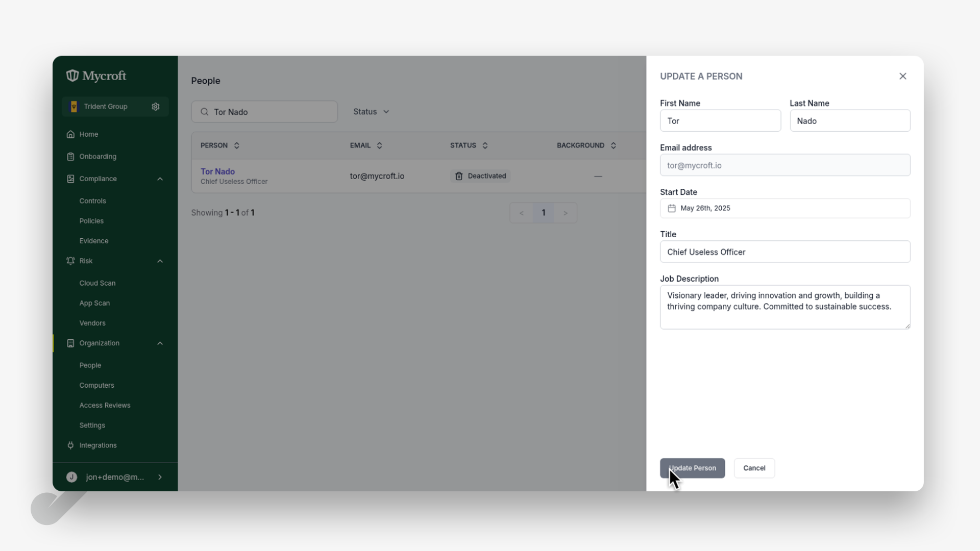Open Computers under Organization
The width and height of the screenshot is (980, 551).
click(x=97, y=385)
